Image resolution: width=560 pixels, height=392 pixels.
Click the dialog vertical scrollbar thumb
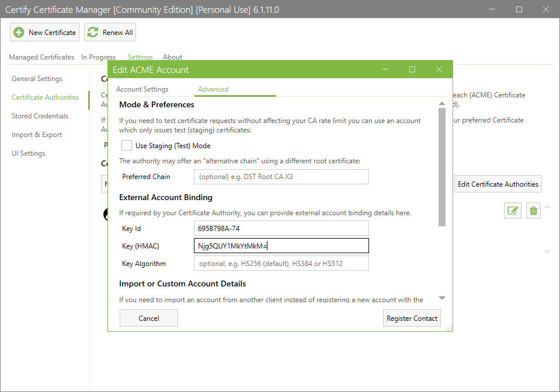[442, 167]
